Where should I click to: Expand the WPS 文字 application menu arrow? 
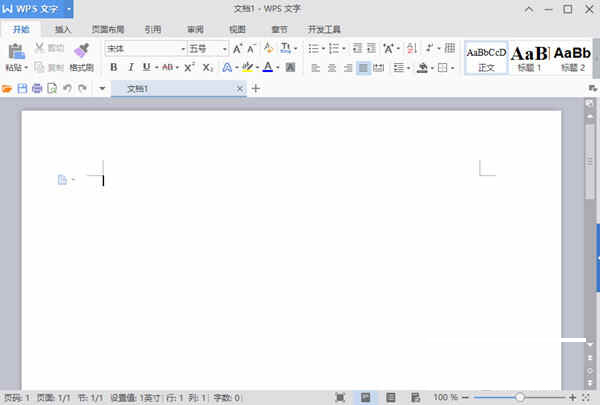[69, 8]
